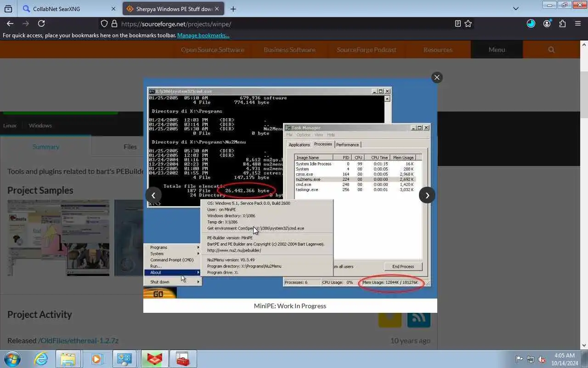Open Windows Media Player taskbar icon
This screenshot has height=368, width=588.
(x=96, y=359)
